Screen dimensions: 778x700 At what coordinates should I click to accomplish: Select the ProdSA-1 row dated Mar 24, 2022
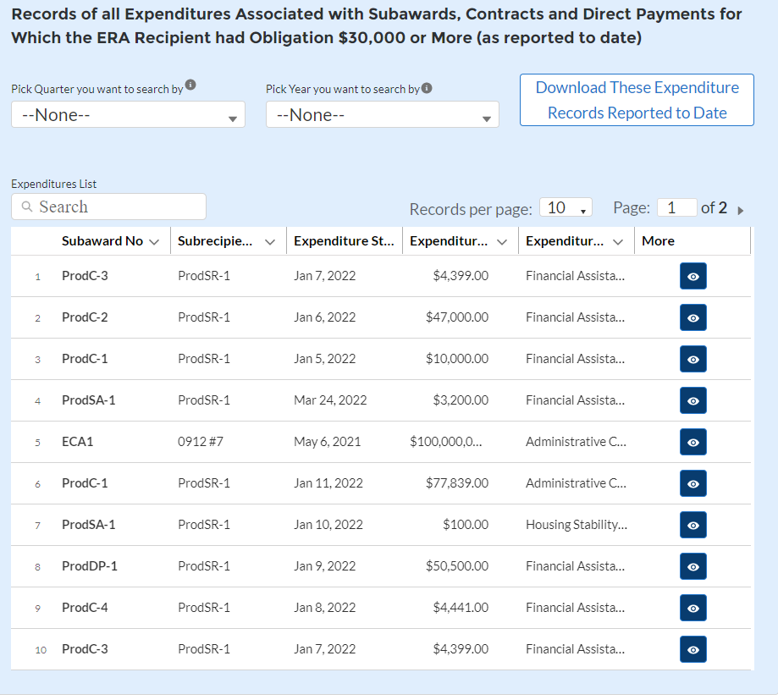tap(89, 400)
